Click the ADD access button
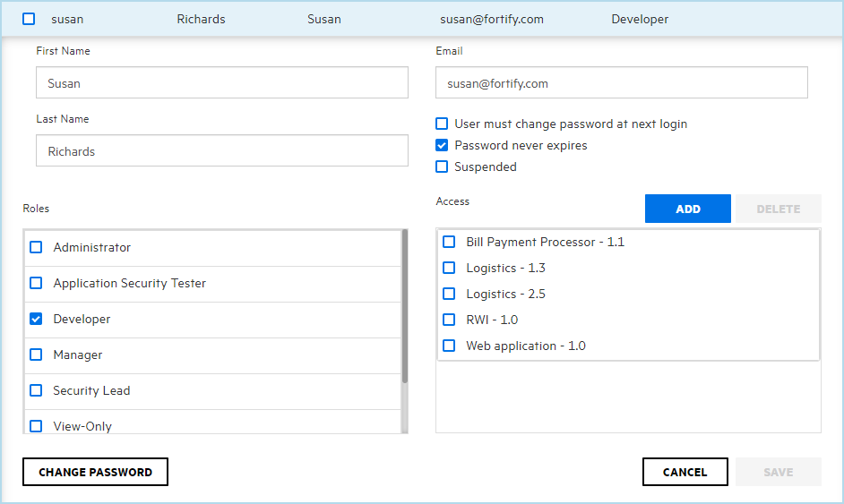 [688, 209]
